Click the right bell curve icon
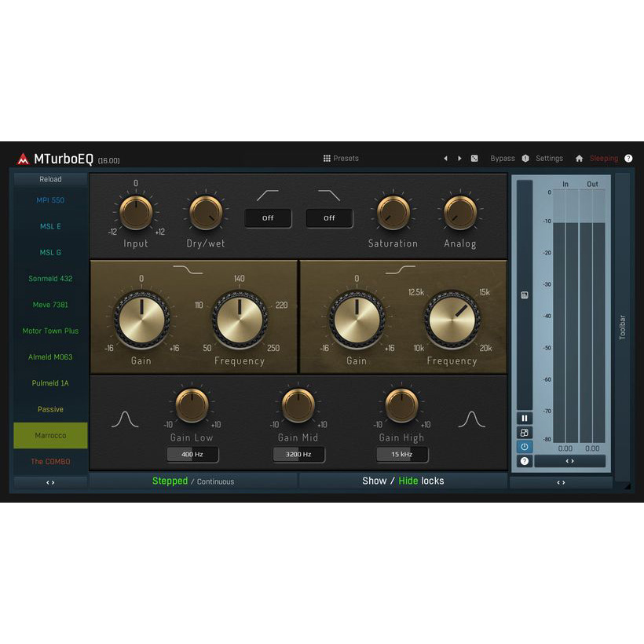This screenshot has width=644, height=644. 472,419
